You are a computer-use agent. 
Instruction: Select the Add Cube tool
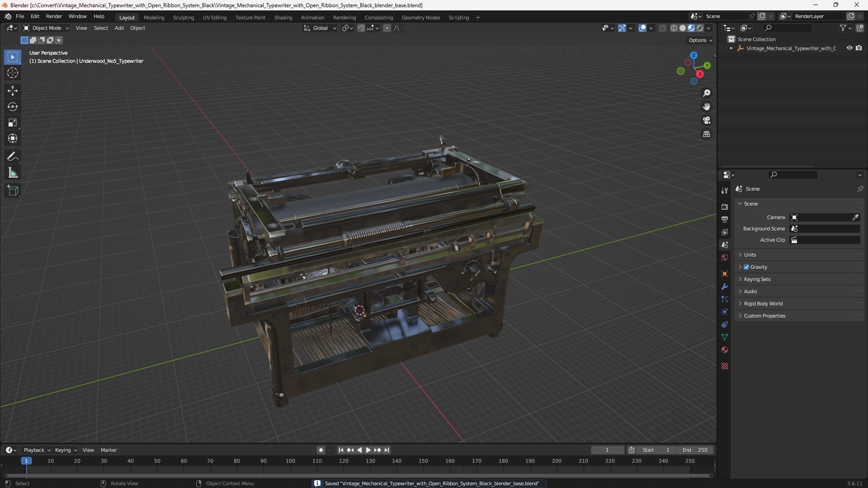[13, 191]
